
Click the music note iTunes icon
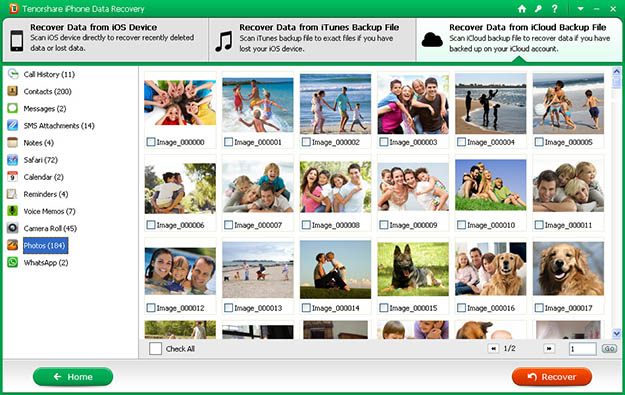(224, 41)
